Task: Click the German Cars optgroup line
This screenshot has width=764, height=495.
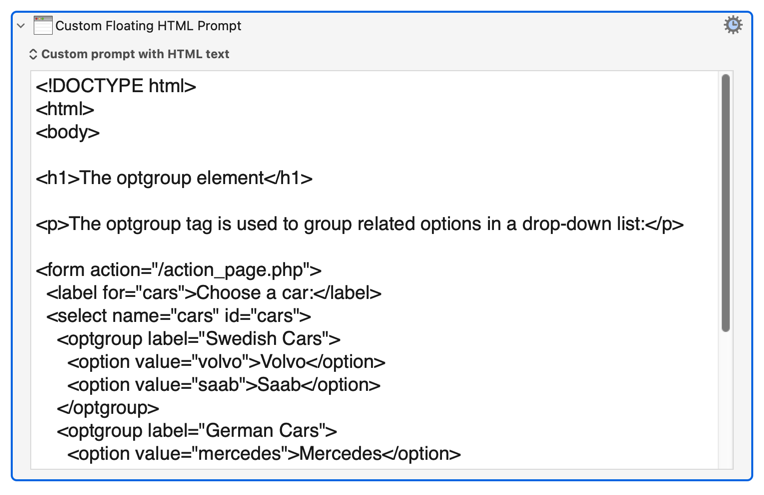Action: pos(197,431)
